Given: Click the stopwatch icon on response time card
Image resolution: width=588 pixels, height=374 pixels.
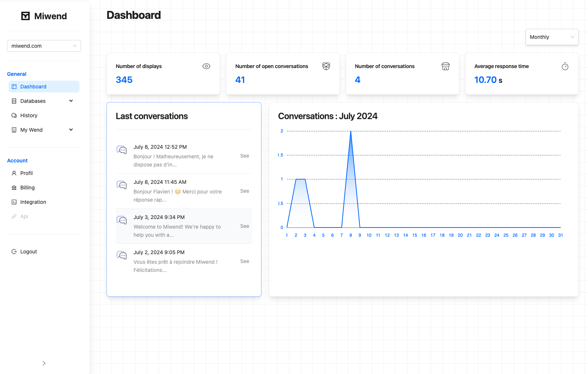Looking at the screenshot, I should point(565,66).
